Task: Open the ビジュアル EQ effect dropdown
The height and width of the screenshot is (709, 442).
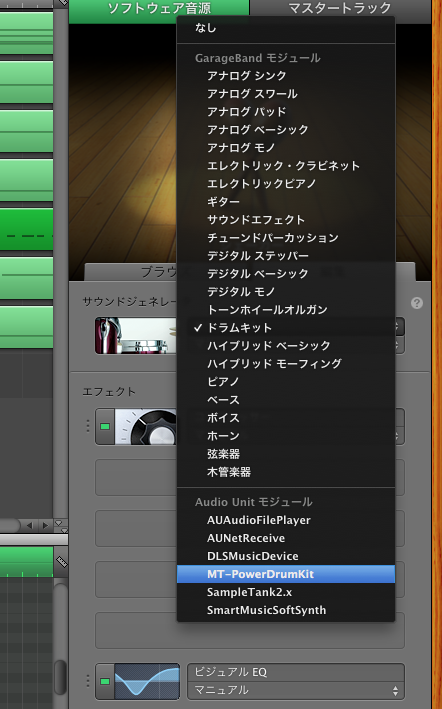Action: click(296, 672)
